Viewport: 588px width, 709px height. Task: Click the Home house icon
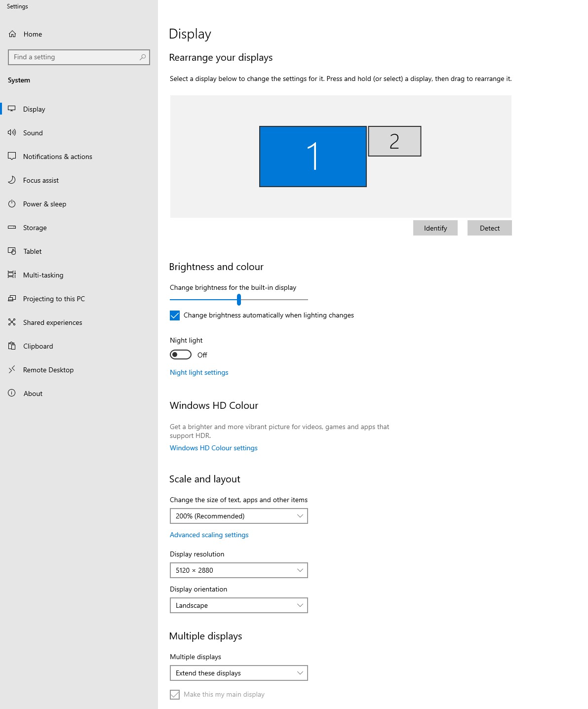point(12,34)
